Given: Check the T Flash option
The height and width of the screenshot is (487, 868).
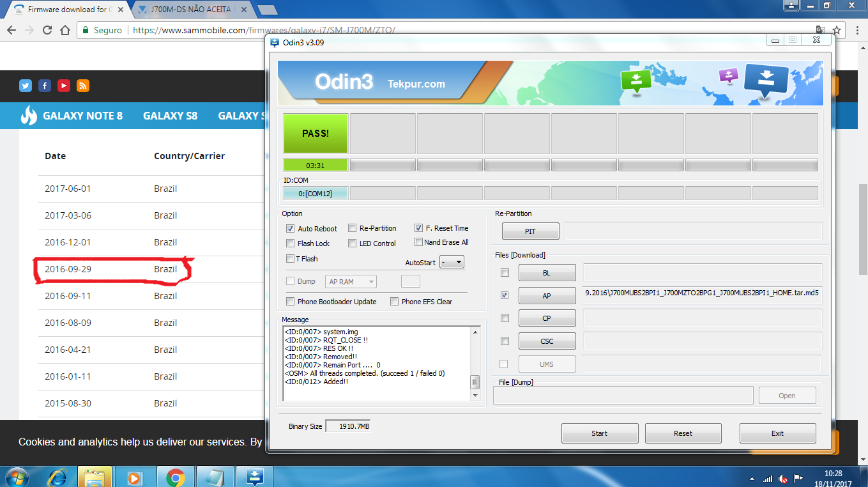Looking at the screenshot, I should point(291,258).
